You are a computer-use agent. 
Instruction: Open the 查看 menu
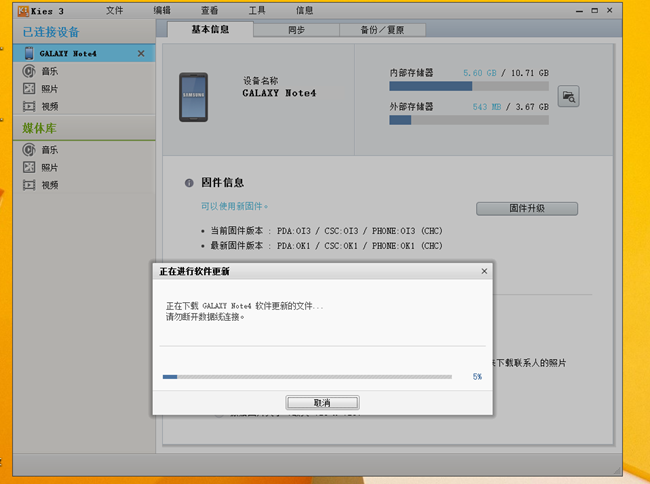(209, 10)
